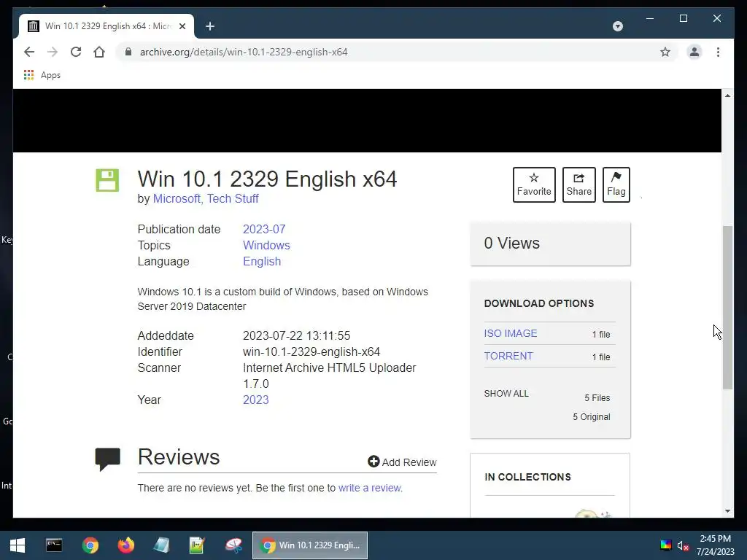The height and width of the screenshot is (560, 747).
Task: Click the browser Forward arrow
Action: coord(53,52)
